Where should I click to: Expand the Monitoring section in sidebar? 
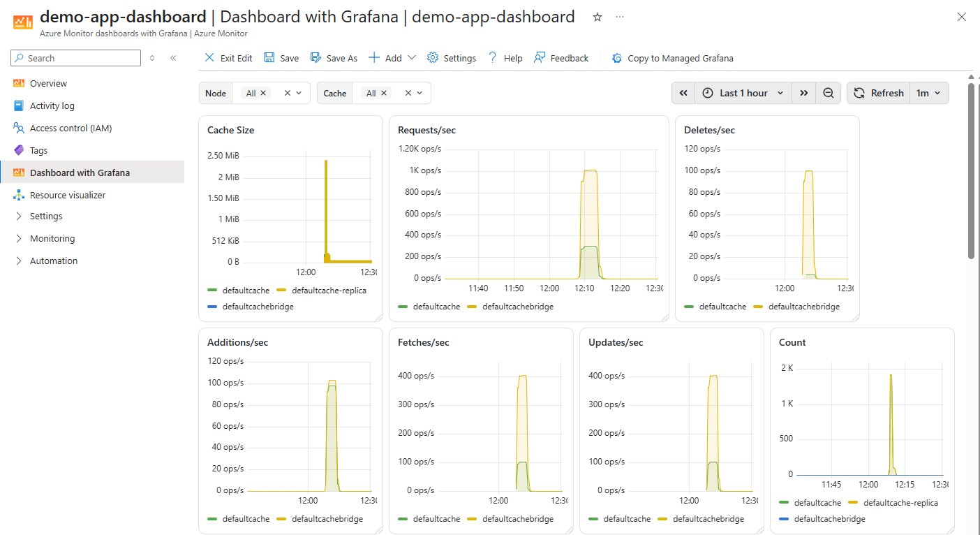click(19, 239)
